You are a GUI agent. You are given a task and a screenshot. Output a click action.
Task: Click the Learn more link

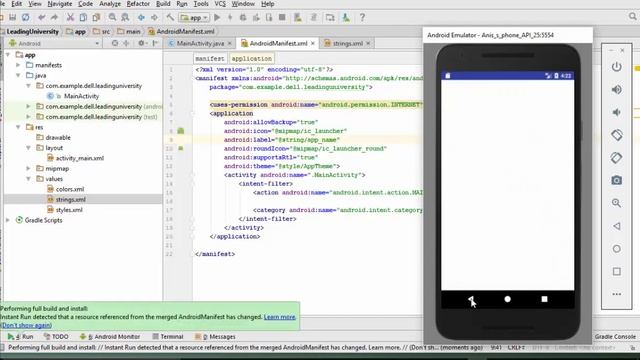[x=280, y=317]
